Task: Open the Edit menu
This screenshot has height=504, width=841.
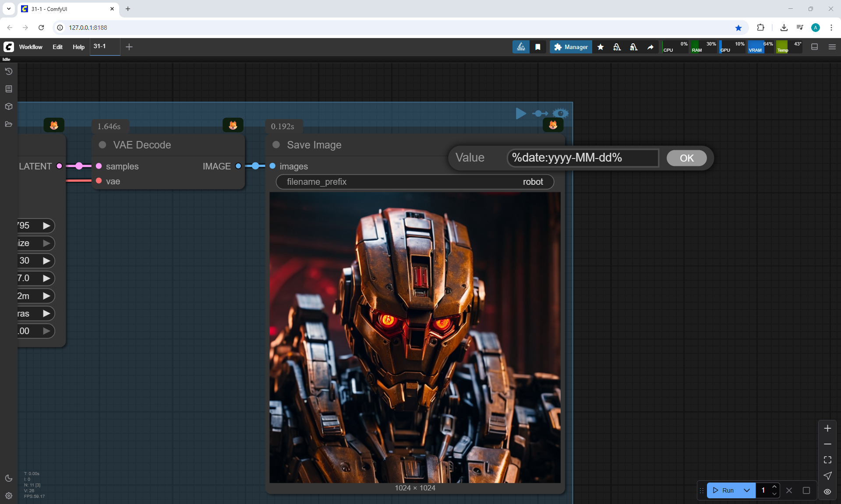Action: [57, 47]
